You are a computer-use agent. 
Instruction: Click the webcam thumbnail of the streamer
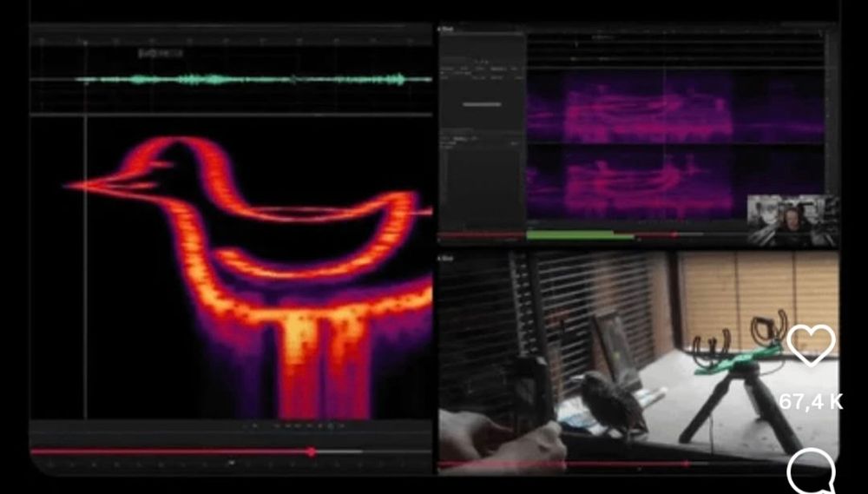(792, 221)
